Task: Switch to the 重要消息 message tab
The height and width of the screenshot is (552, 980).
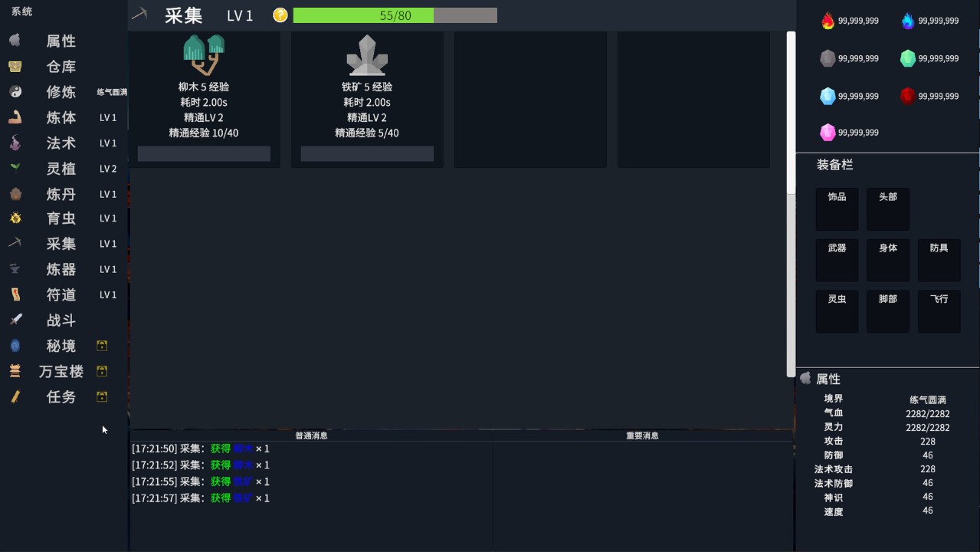Action: (x=642, y=435)
